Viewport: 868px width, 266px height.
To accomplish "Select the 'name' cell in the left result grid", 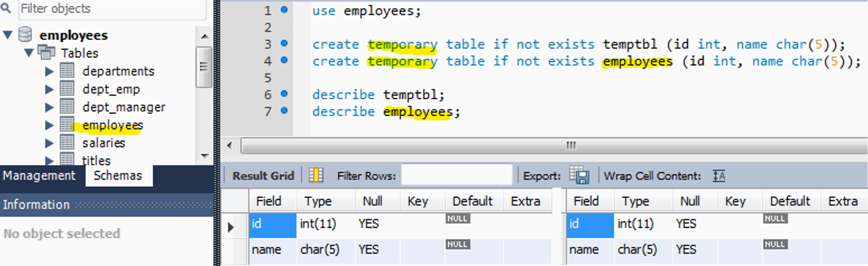I will tap(273, 250).
